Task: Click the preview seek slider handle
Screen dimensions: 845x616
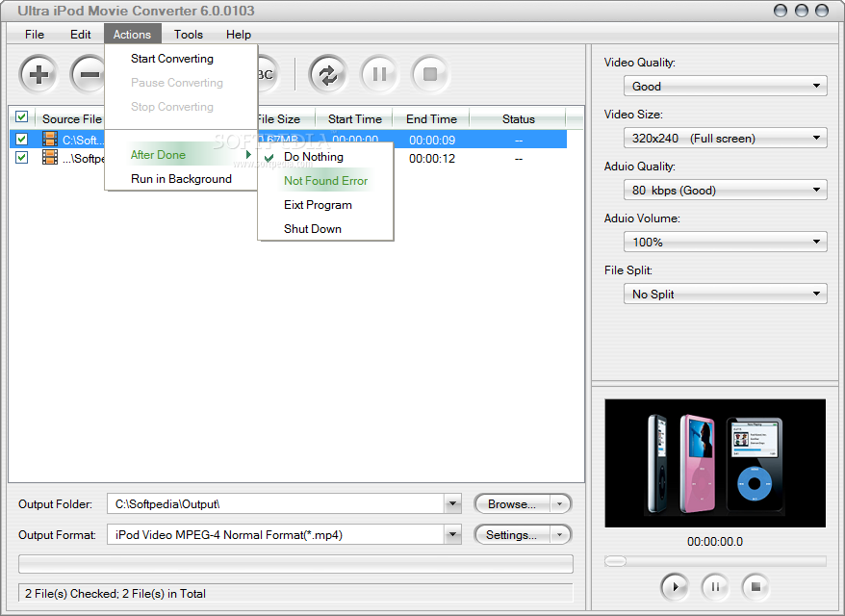Action: tap(615, 561)
